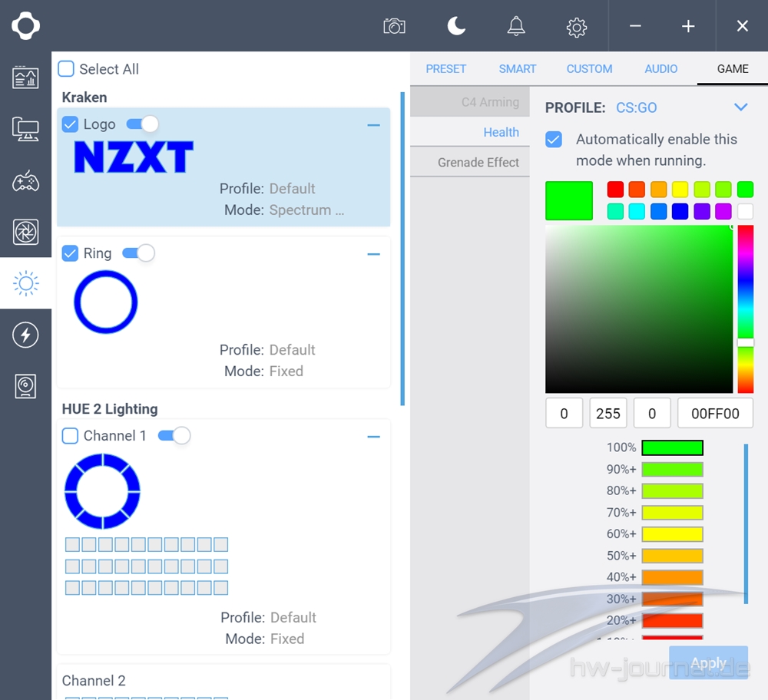Click the health levels scrollbar
Image resolution: width=768 pixels, height=700 pixels.
pos(746,523)
